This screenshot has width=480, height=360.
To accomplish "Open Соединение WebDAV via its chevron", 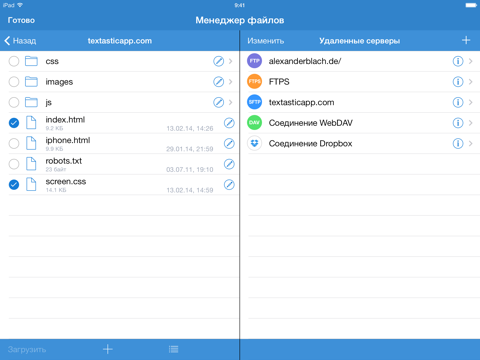I will (470, 123).
